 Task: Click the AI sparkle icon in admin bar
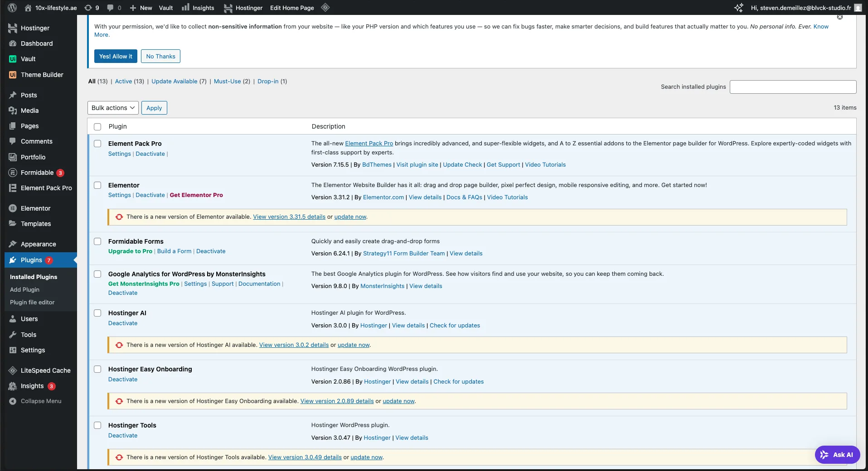tap(738, 8)
